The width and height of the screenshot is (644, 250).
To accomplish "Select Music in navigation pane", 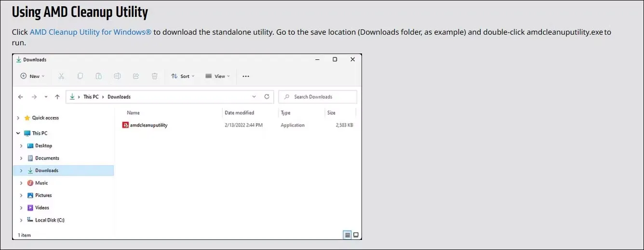I will point(41,183).
